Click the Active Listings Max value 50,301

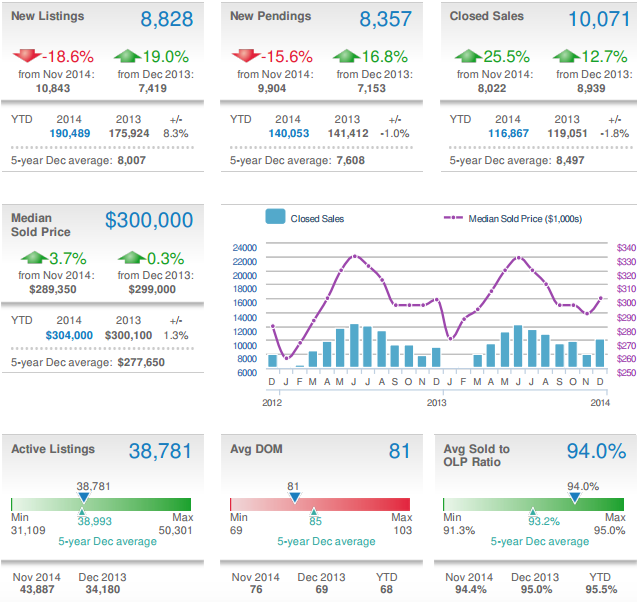176,530
